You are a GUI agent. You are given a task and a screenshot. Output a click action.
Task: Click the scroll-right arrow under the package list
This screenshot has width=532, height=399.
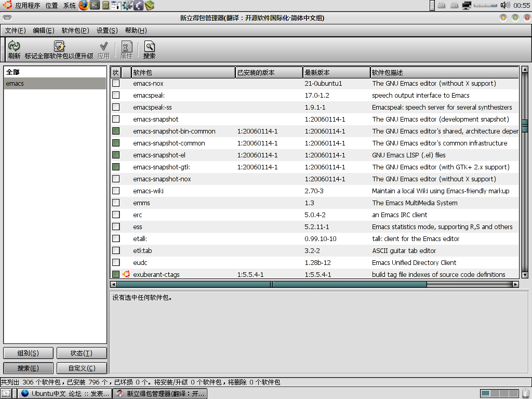(x=516, y=284)
